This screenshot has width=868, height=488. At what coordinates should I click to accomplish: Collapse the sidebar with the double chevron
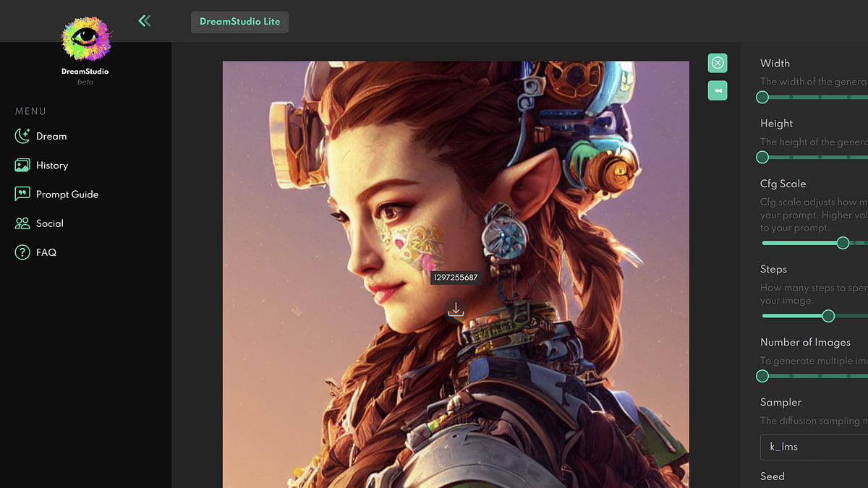click(144, 21)
